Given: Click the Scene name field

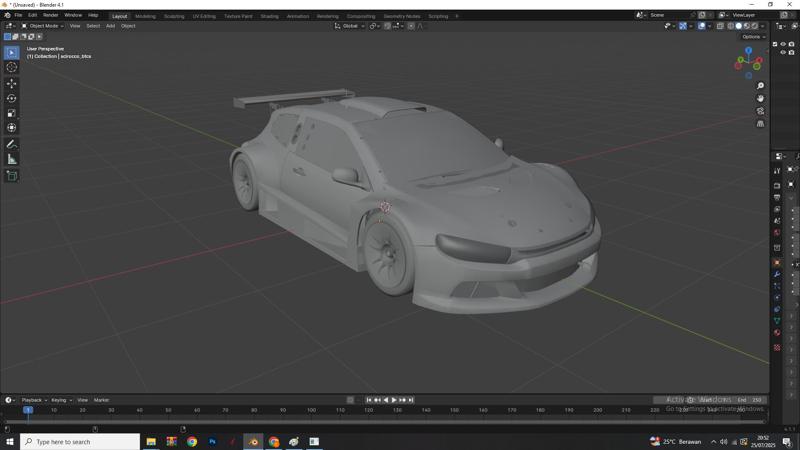Looking at the screenshot, I should point(667,15).
